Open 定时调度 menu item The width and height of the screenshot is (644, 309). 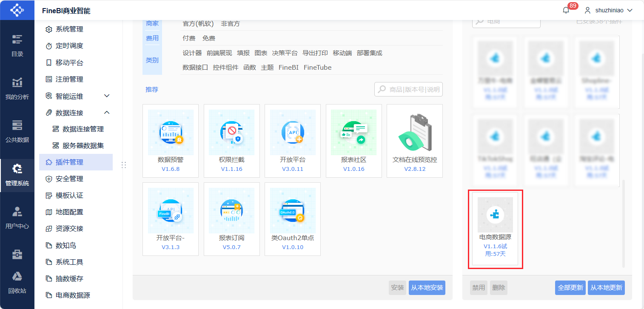76,46
